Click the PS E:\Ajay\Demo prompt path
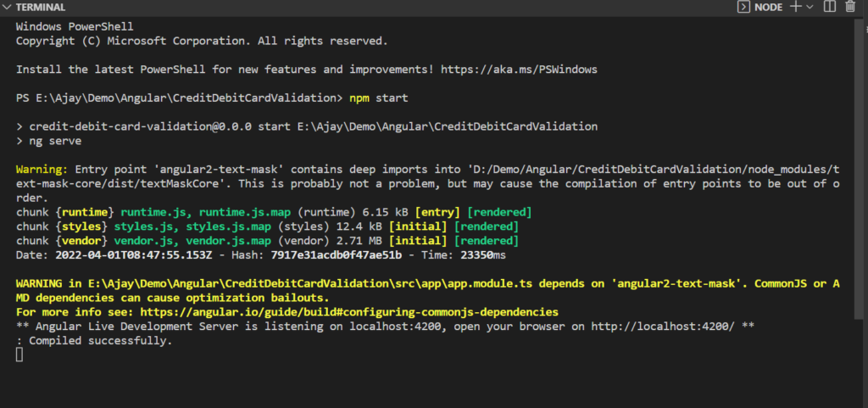The width and height of the screenshot is (868, 408). click(180, 98)
